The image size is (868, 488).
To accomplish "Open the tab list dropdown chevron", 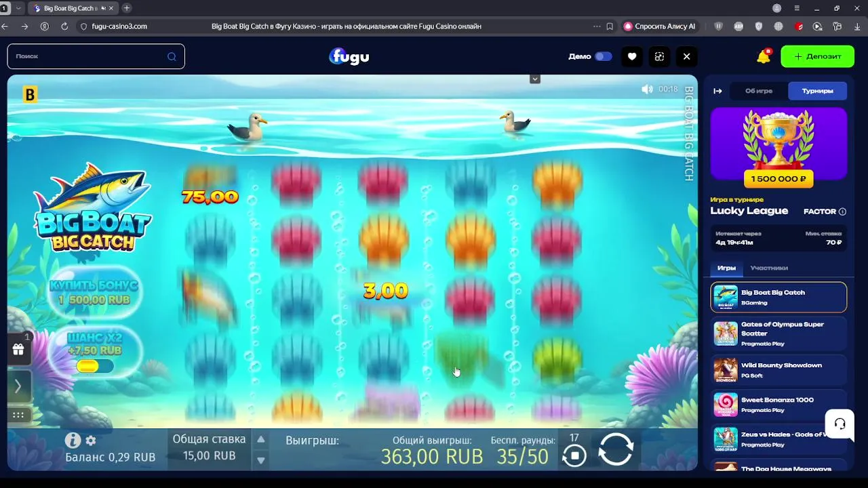I will pyautogui.click(x=18, y=8).
